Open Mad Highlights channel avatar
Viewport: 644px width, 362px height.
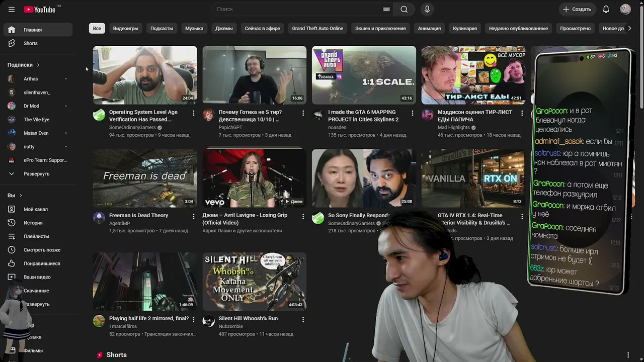tap(427, 115)
